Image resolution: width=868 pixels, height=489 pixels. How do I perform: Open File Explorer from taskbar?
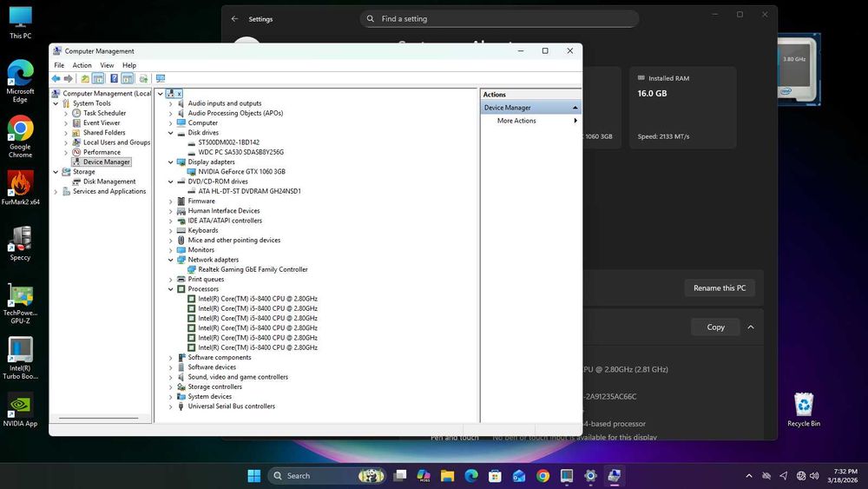[447, 476]
